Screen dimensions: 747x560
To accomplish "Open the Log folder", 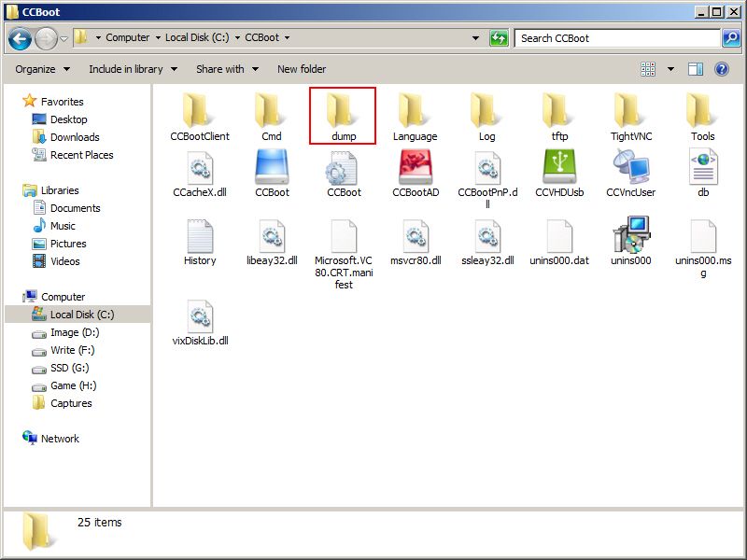I will point(486,117).
